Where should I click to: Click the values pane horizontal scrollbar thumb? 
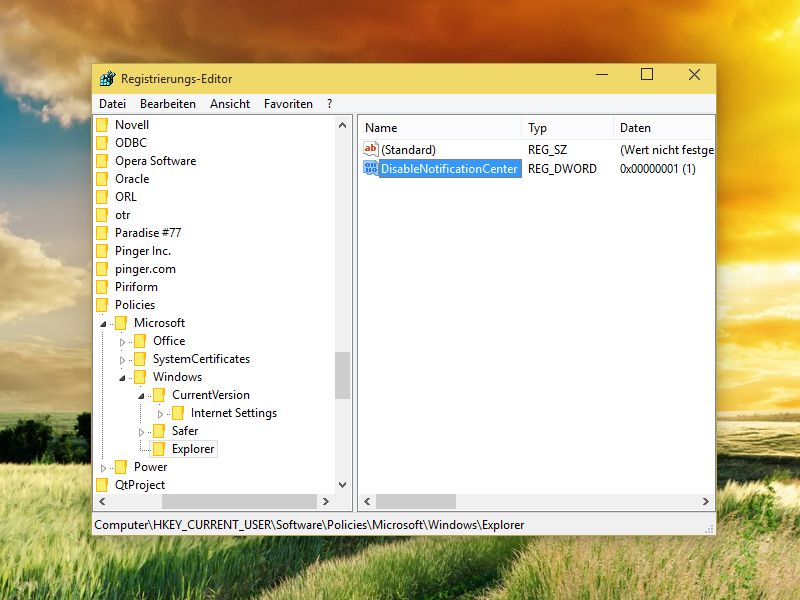416,502
